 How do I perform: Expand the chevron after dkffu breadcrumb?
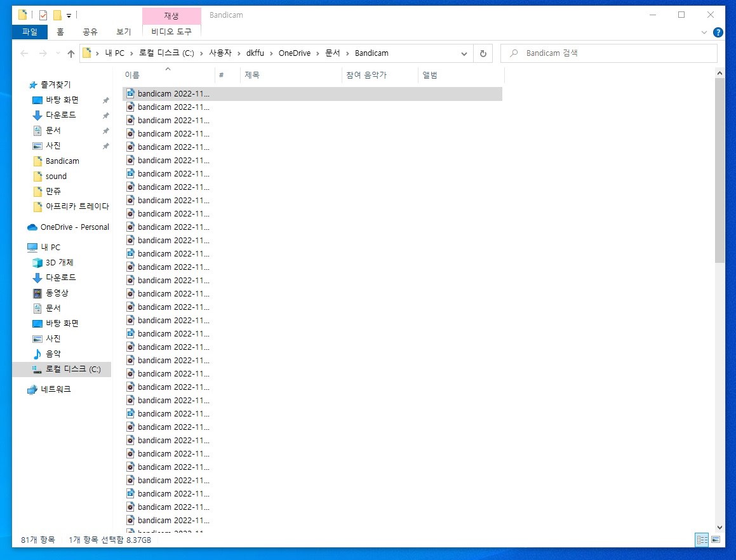click(271, 53)
